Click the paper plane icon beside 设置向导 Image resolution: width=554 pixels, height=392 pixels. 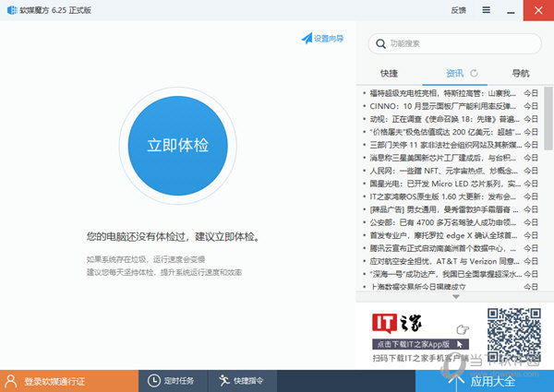click(307, 38)
